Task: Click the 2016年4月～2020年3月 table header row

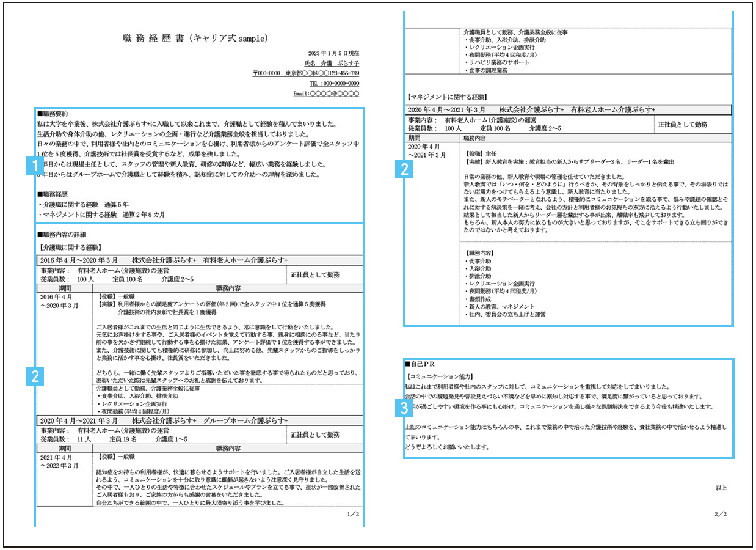Action: pos(200,260)
